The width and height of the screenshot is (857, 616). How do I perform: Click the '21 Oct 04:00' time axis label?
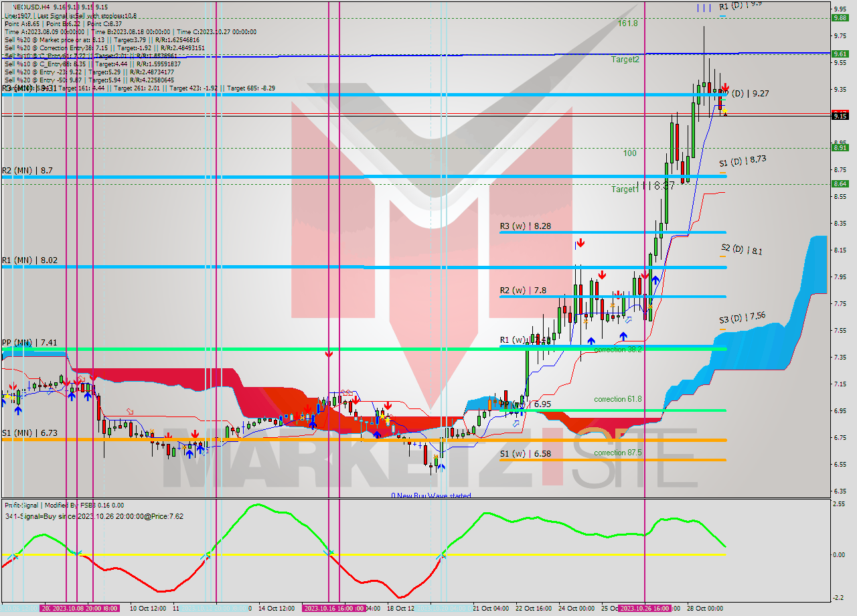coord(490,608)
